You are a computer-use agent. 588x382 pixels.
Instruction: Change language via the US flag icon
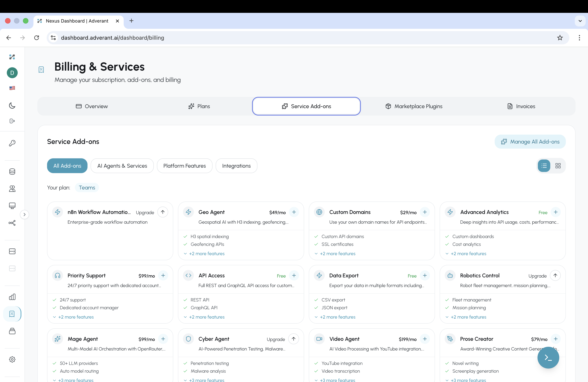[x=12, y=88]
